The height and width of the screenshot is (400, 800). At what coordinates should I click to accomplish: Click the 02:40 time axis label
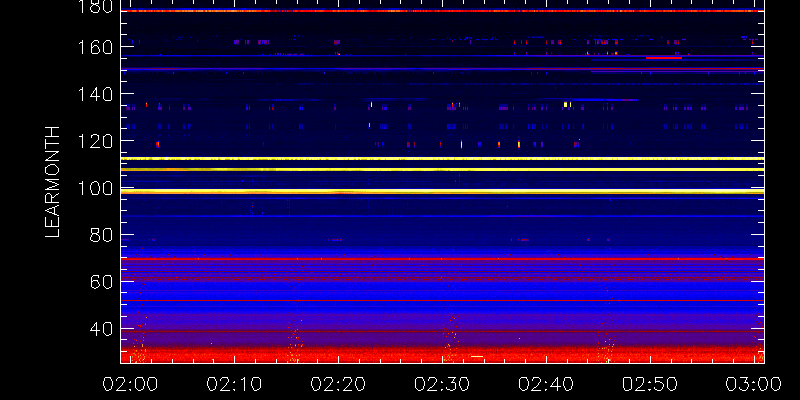(x=546, y=384)
